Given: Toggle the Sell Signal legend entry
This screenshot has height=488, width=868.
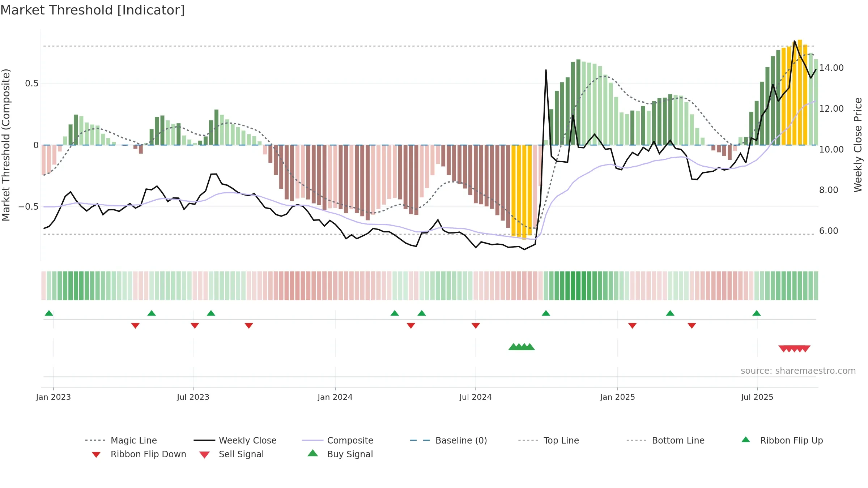Looking at the screenshot, I should [x=231, y=454].
